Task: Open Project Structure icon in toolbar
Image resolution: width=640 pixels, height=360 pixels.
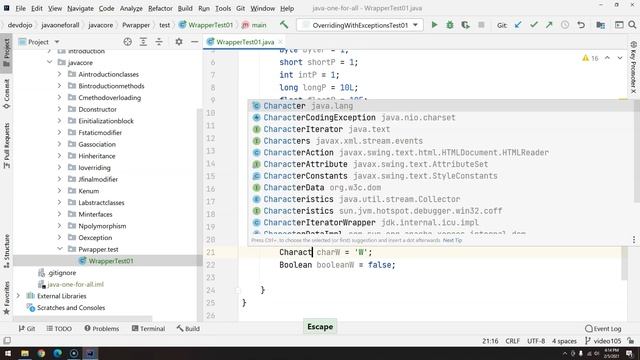Action: (600, 25)
